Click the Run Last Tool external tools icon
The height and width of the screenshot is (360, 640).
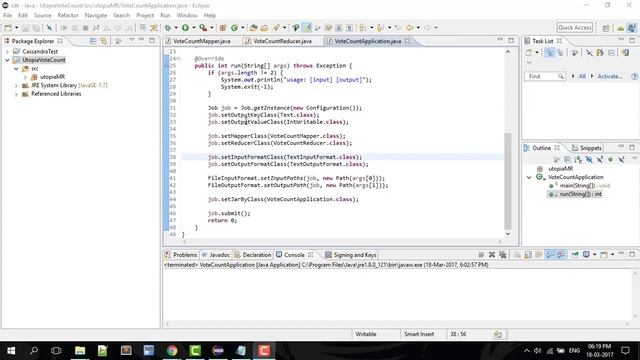[x=203, y=28]
